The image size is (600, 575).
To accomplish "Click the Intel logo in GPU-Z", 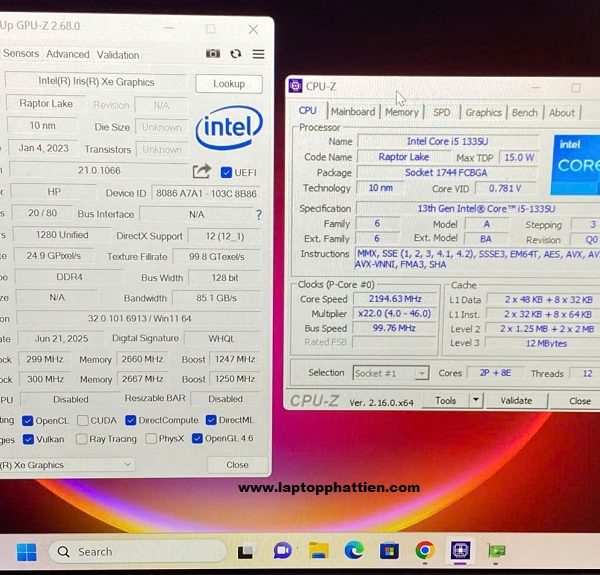I will tap(229, 127).
